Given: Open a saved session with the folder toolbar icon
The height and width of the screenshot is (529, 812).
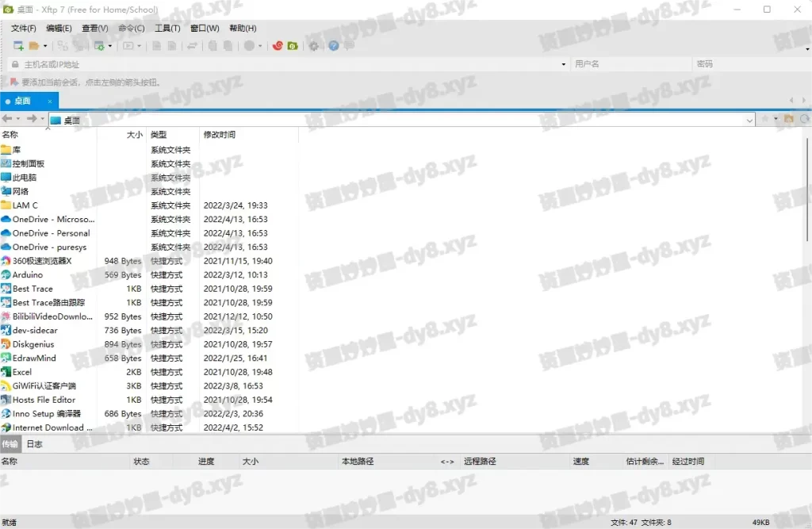Looking at the screenshot, I should click(x=36, y=46).
